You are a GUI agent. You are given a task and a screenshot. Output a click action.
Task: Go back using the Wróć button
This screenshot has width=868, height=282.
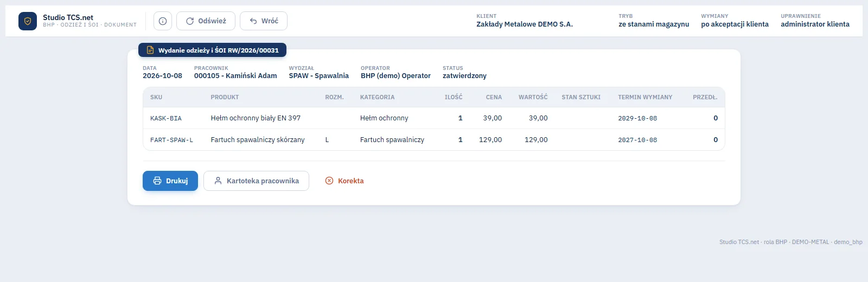pyautogui.click(x=264, y=21)
